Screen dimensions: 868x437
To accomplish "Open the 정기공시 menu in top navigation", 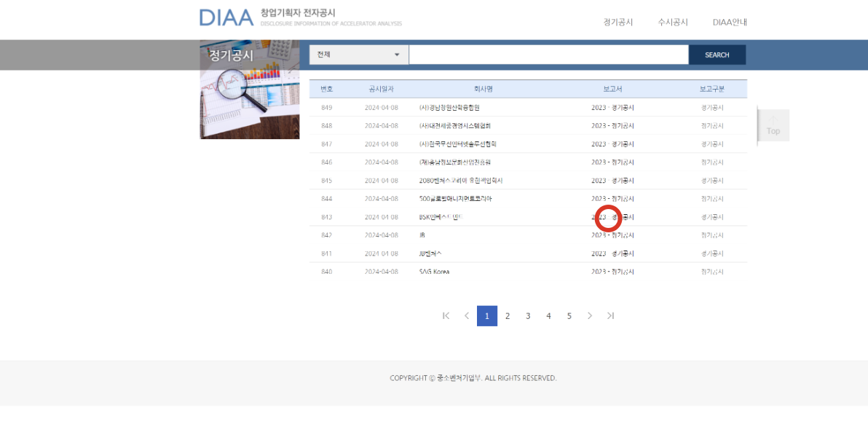I will pos(618,22).
